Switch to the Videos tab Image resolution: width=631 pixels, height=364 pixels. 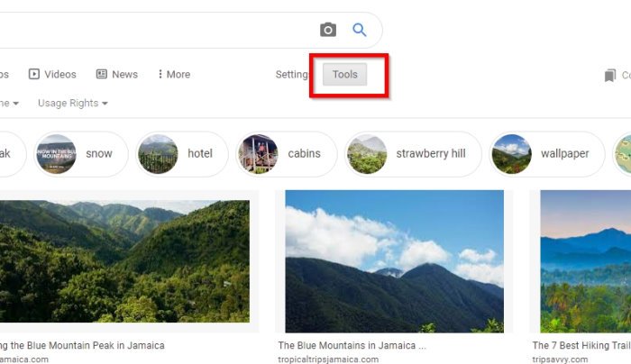click(52, 75)
